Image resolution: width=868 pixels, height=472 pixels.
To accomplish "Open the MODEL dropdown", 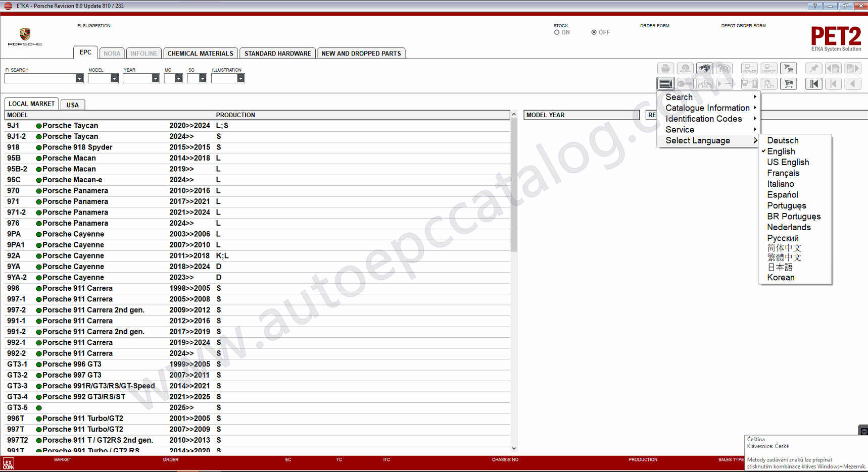I will coord(114,78).
